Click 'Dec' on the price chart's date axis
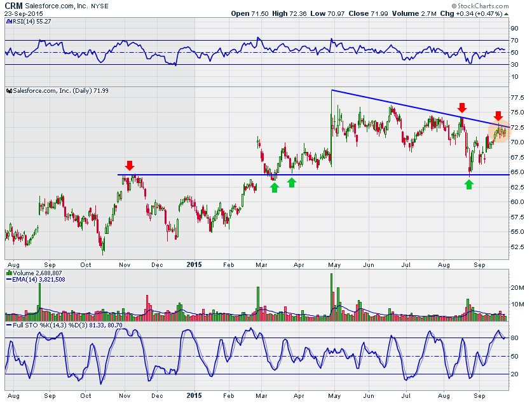Image resolution: width=532 pixels, height=403 pixels. (157, 265)
